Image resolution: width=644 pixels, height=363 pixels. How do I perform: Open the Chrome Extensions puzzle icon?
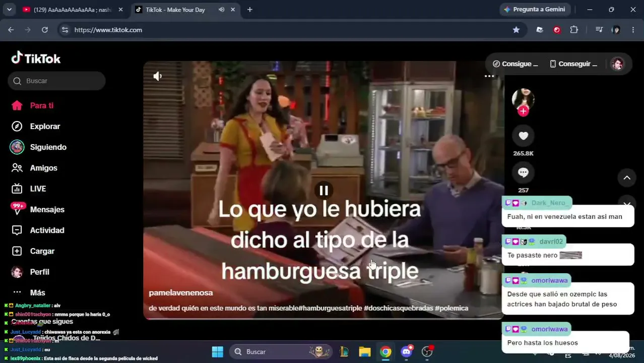tap(574, 30)
